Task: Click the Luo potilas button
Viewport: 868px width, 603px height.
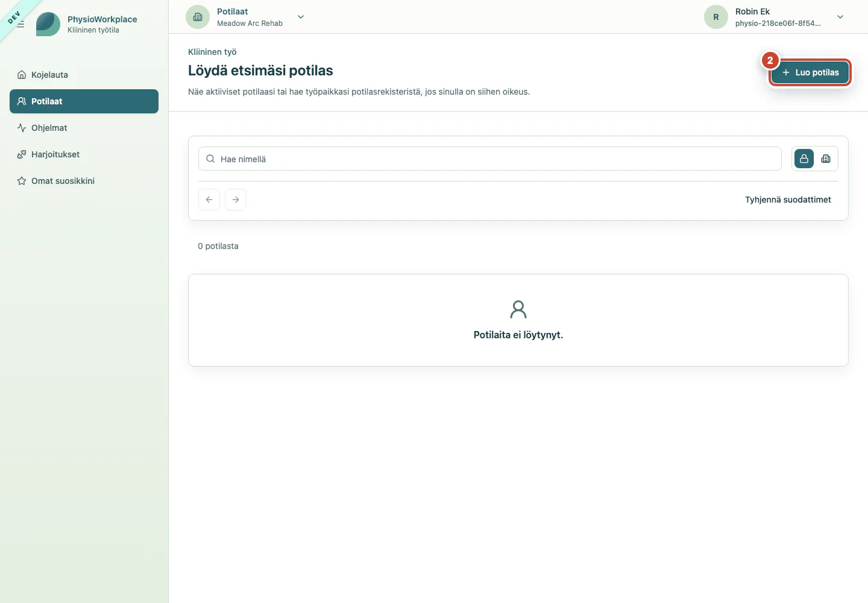Action: pos(810,72)
